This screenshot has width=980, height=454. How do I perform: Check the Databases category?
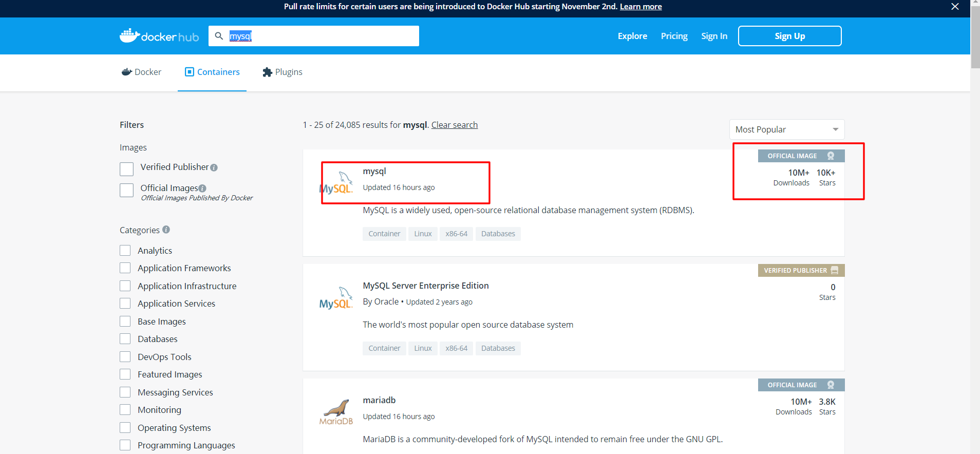click(x=125, y=339)
